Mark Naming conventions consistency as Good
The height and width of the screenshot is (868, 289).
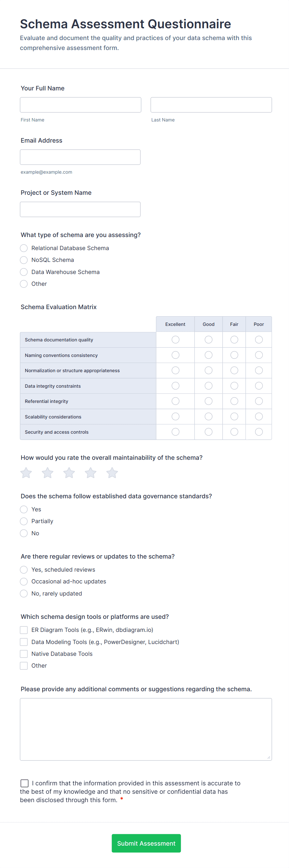[209, 355]
